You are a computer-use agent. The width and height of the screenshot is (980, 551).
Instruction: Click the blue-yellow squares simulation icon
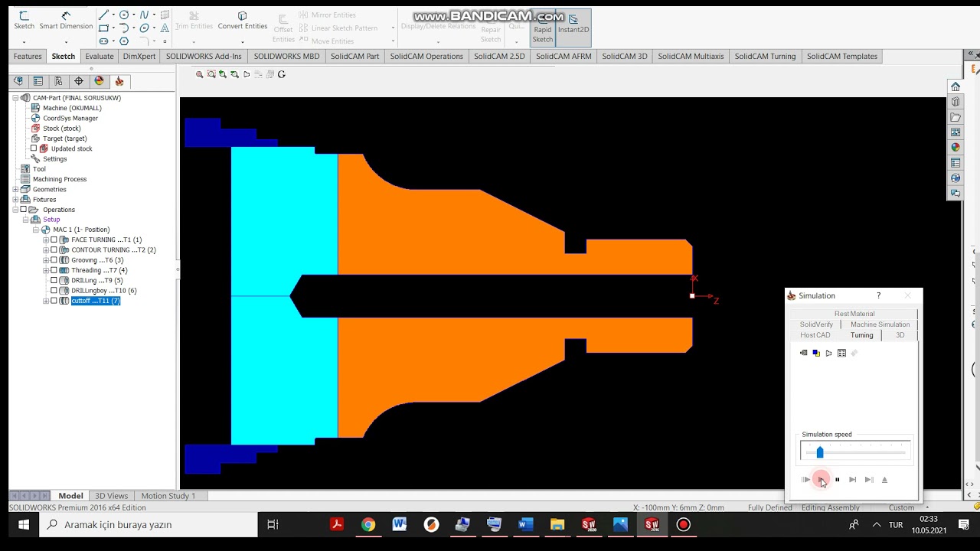coord(816,353)
